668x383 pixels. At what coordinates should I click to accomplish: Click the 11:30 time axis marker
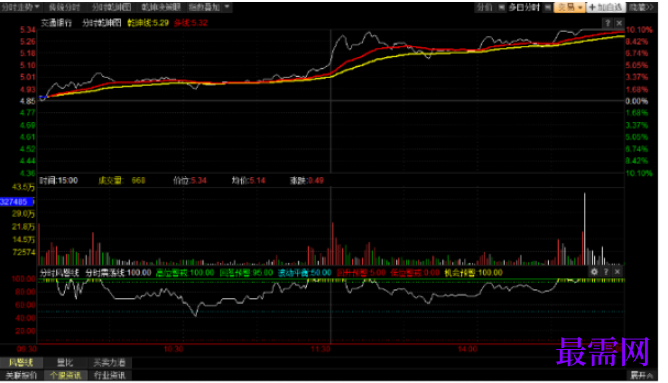point(320,349)
